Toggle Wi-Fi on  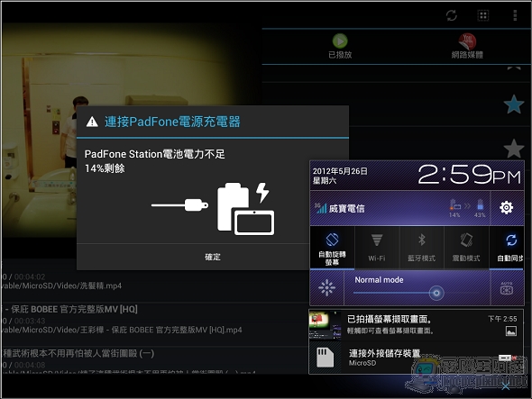(x=377, y=249)
